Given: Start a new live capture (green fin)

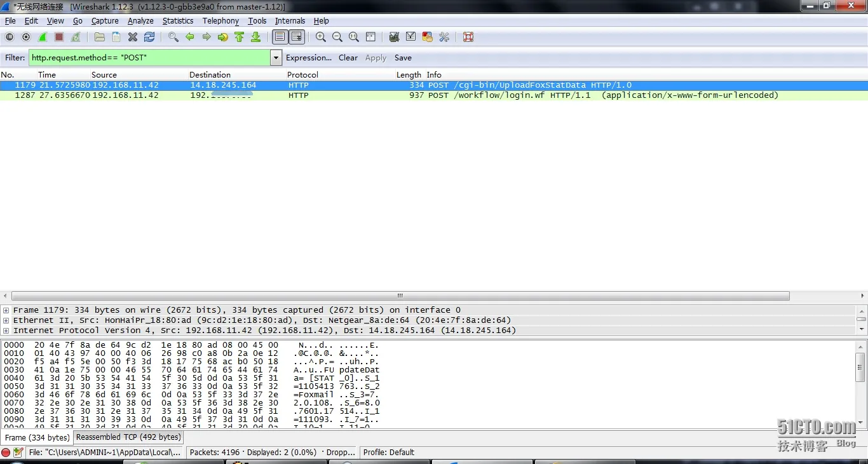Looking at the screenshot, I should [43, 38].
